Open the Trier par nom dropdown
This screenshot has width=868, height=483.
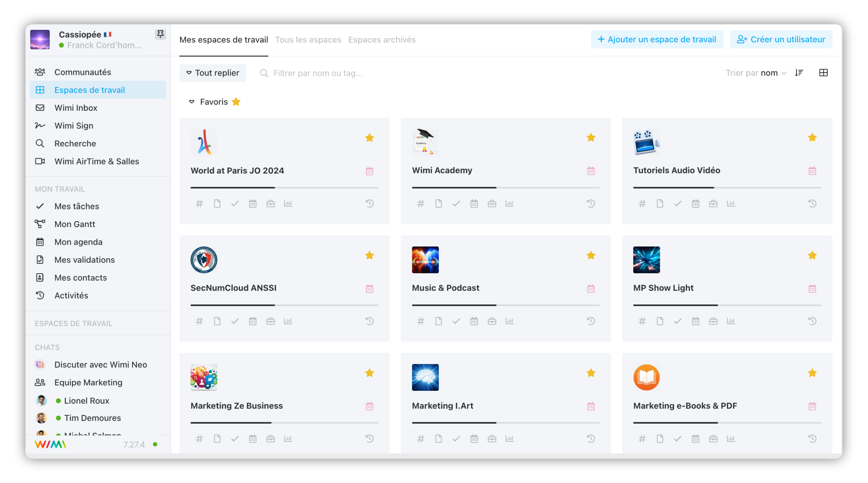tap(756, 73)
